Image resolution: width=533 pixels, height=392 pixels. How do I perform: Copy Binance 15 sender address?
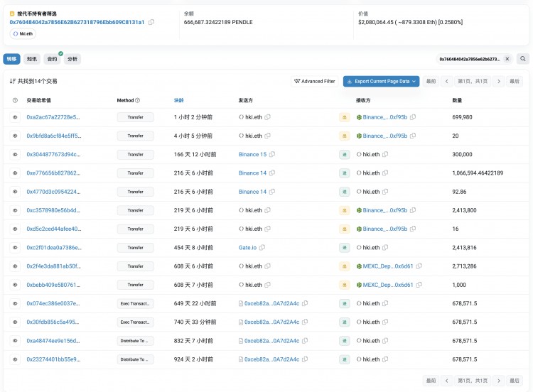point(272,154)
